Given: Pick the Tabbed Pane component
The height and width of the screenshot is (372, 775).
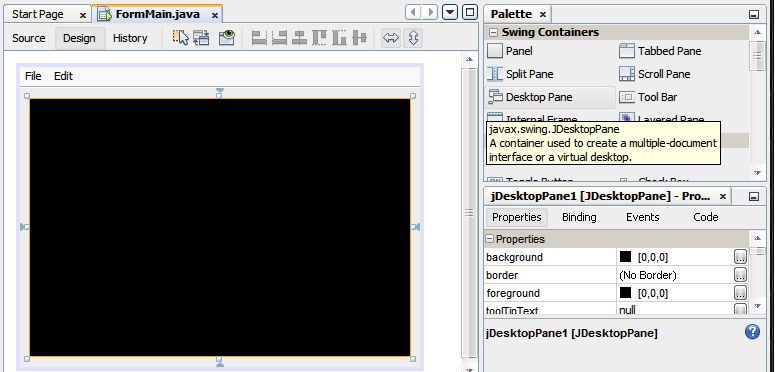Looking at the screenshot, I should pyautogui.click(x=660, y=51).
